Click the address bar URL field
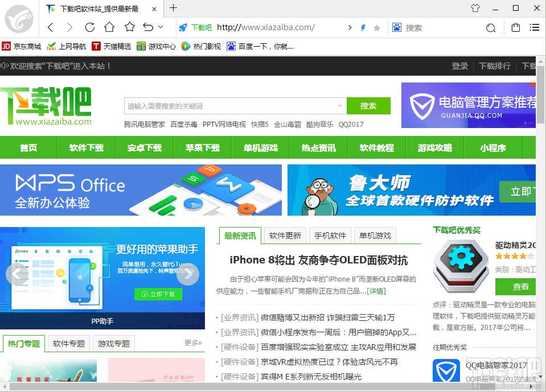546x392 pixels. coord(266,27)
